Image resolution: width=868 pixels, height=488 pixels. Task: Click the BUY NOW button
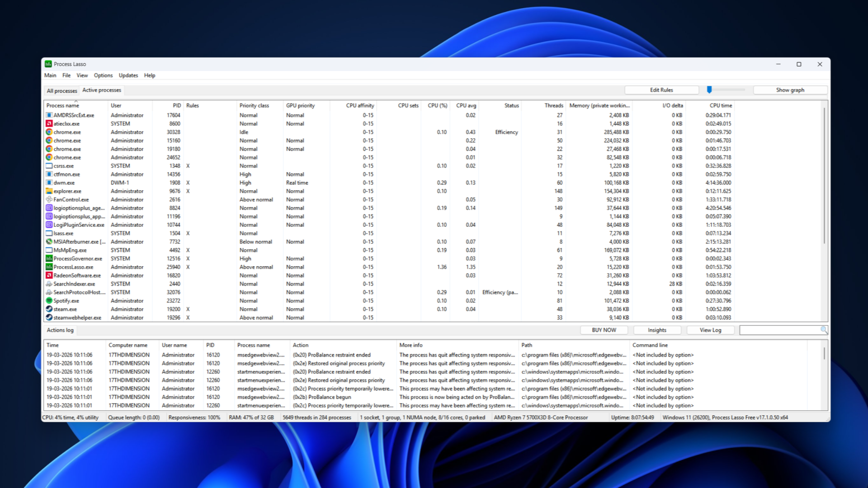[604, 330]
